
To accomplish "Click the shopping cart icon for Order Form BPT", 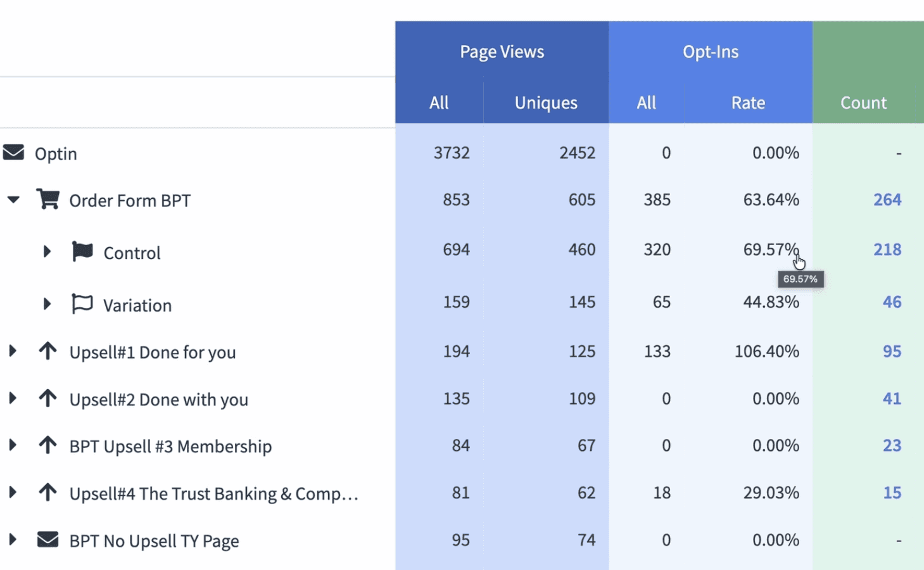I will pyautogui.click(x=47, y=199).
